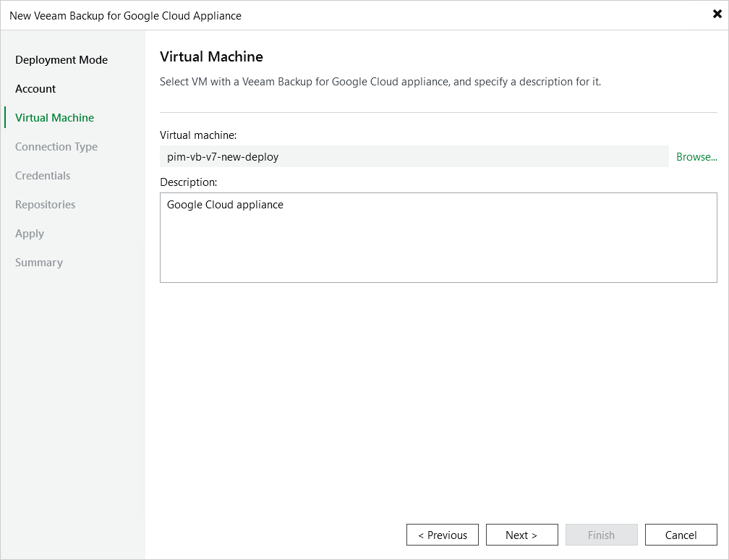This screenshot has width=729, height=560.
Task: Open the Summary step
Action: point(39,263)
